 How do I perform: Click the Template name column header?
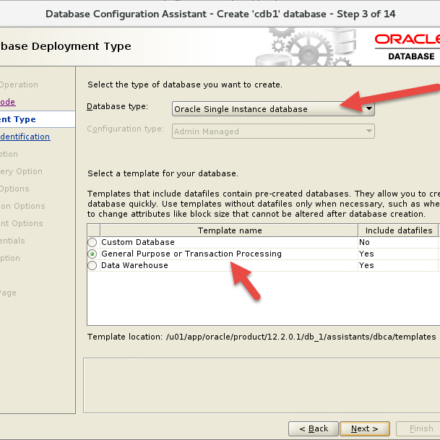click(229, 230)
